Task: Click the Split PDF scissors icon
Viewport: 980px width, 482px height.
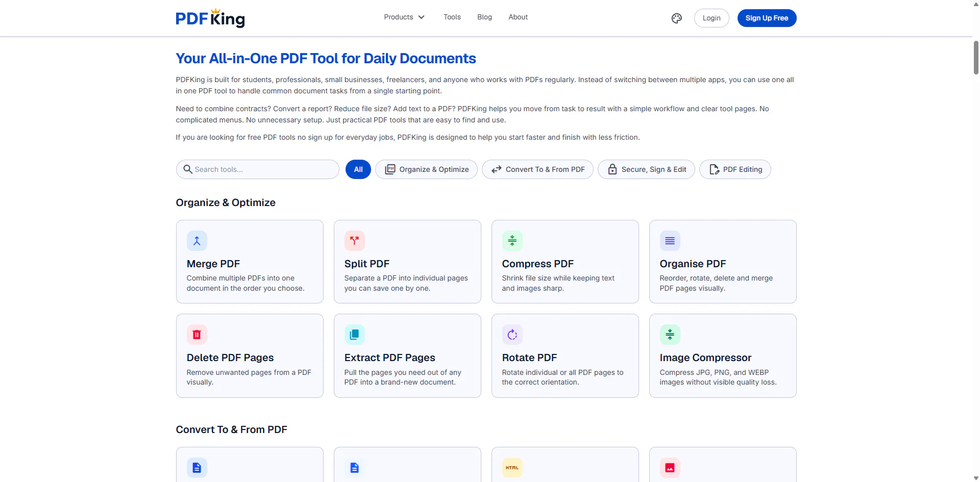Action: (x=354, y=241)
